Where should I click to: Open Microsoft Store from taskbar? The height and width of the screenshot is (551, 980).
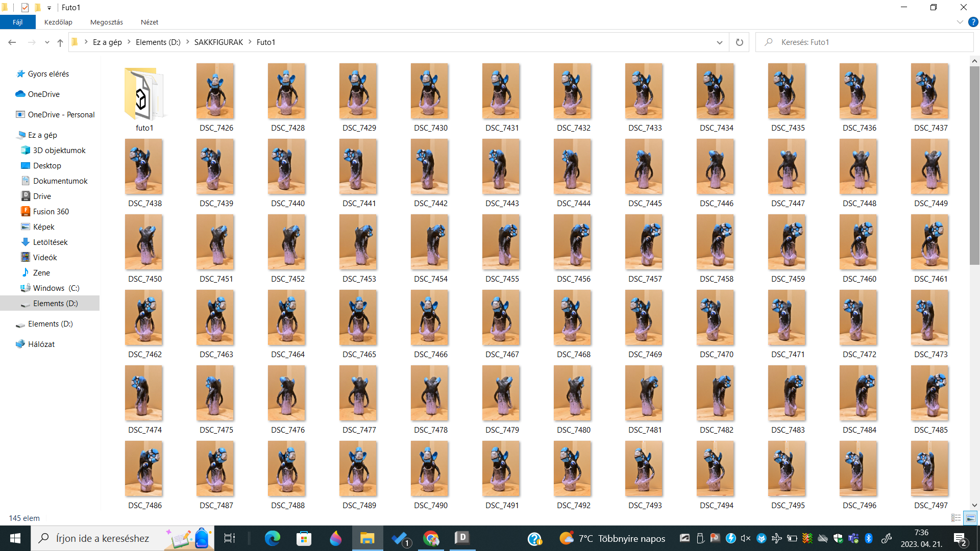[x=304, y=538]
